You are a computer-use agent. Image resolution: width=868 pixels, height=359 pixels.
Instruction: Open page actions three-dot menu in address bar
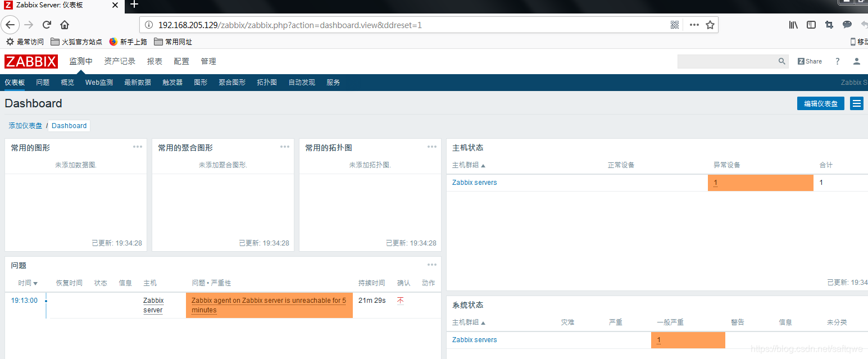click(694, 25)
